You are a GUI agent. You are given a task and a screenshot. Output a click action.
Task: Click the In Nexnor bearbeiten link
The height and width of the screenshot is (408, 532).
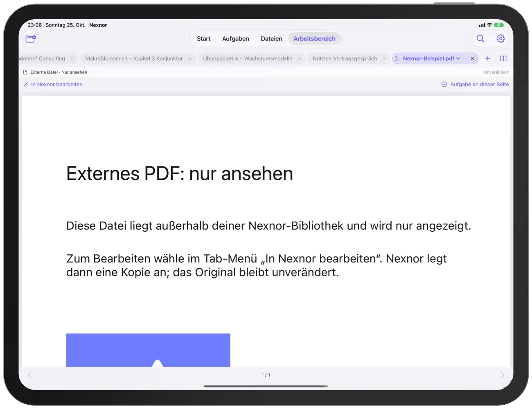click(x=53, y=84)
